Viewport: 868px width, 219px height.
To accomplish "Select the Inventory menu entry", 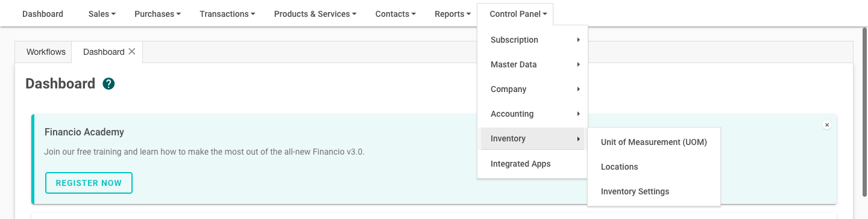I will [532, 138].
